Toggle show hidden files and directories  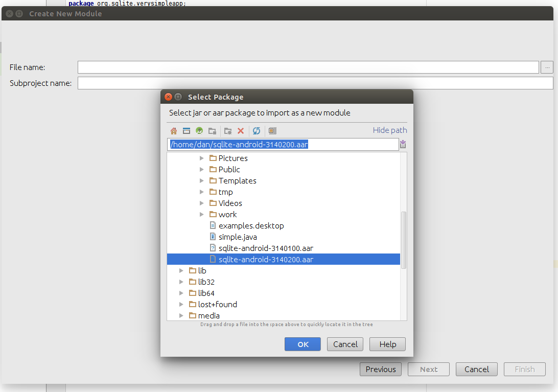coord(272,131)
